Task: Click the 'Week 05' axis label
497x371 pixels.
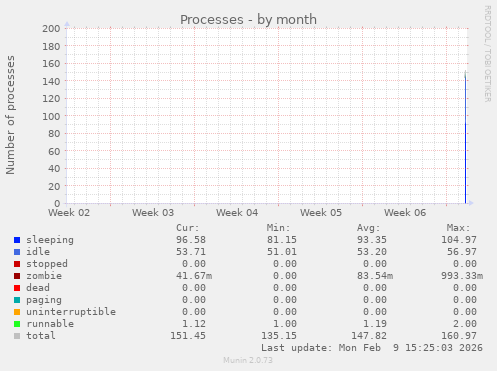Action: pyautogui.click(x=321, y=213)
